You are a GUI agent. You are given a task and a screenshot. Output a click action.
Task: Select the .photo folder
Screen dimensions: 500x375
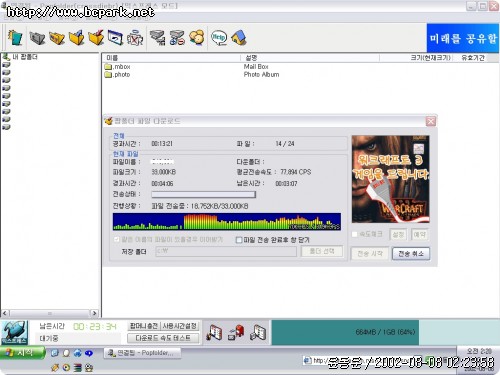click(117, 75)
